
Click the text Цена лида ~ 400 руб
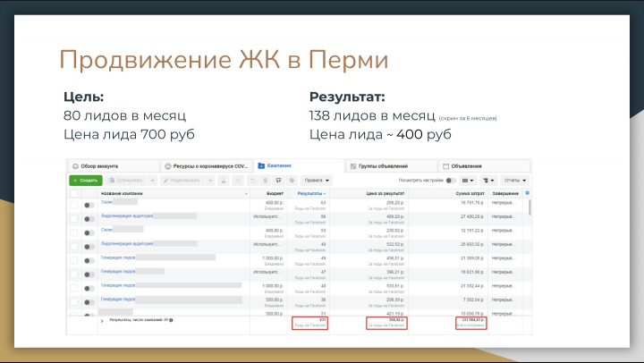[380, 134]
